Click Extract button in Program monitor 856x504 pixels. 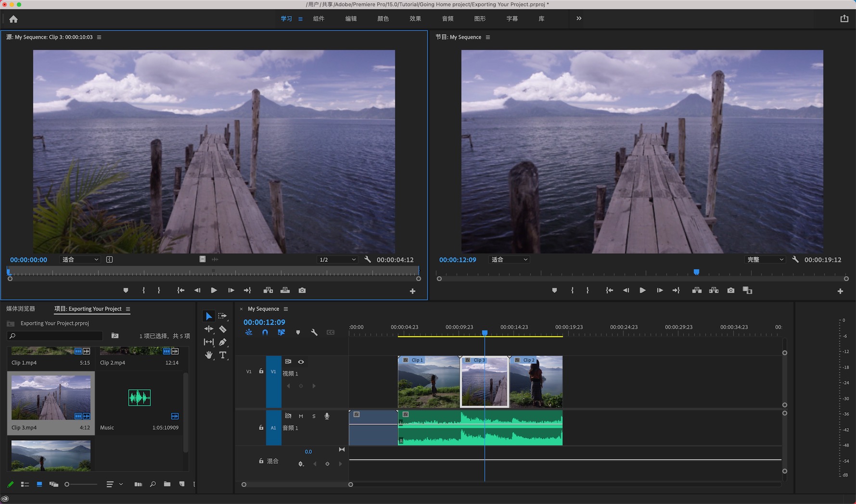tap(714, 290)
